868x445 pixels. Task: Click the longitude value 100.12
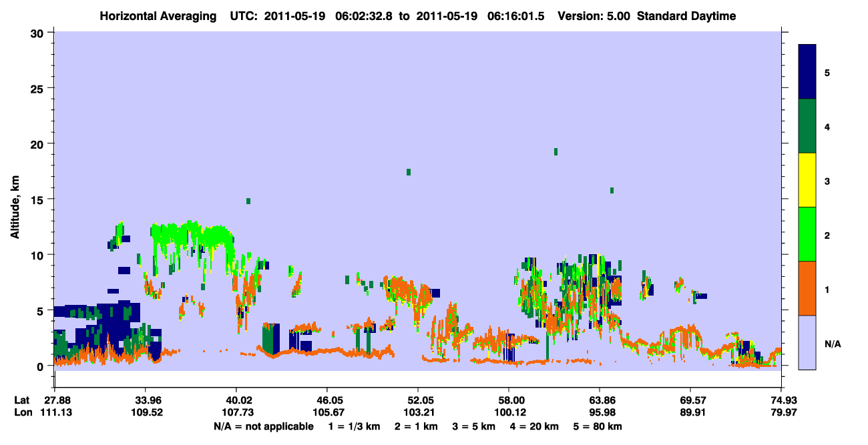tap(509, 413)
